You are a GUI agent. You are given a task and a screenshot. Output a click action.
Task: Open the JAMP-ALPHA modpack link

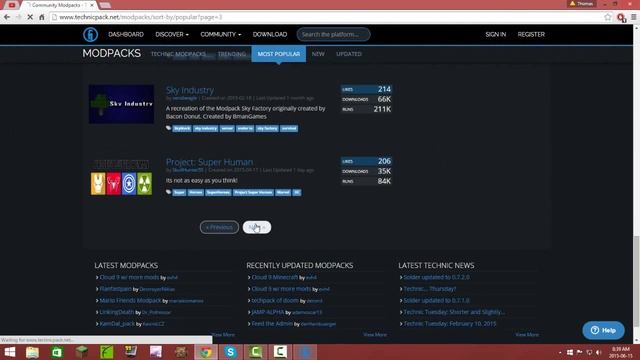(268, 312)
